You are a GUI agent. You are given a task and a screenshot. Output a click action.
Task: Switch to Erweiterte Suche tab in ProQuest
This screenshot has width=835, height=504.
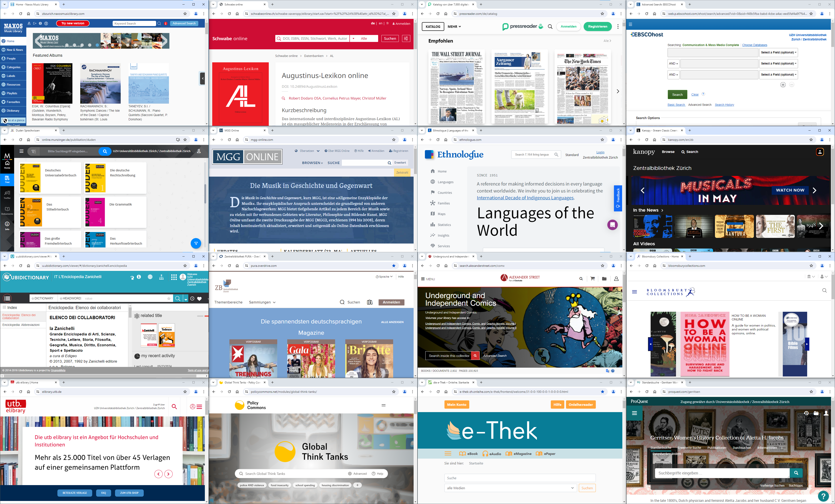(x=689, y=448)
